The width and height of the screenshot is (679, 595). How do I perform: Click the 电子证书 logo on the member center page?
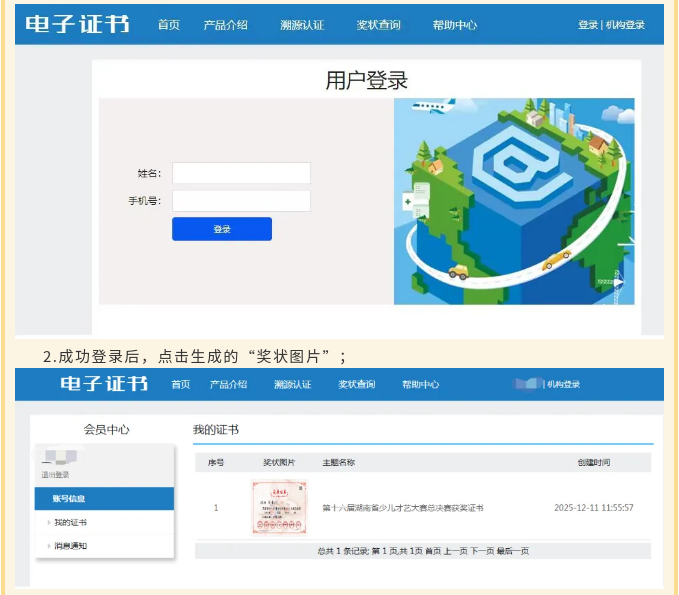pos(104,384)
